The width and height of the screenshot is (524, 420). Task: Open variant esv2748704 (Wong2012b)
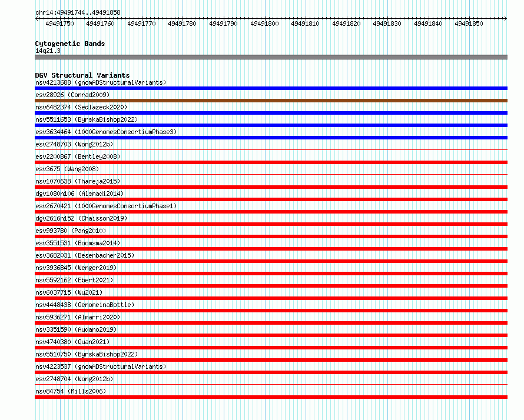pos(74,379)
